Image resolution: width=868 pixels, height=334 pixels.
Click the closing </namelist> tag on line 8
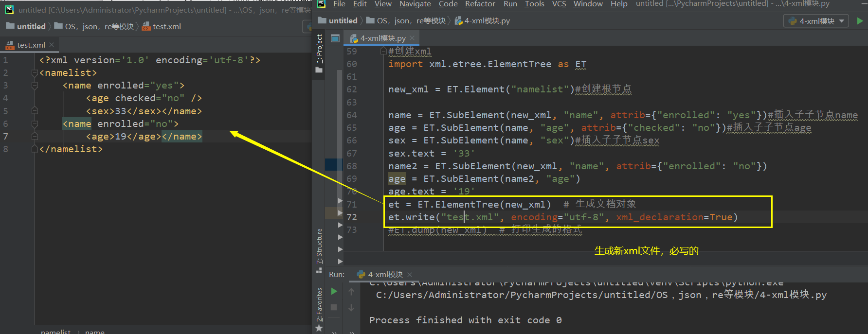pyautogui.click(x=71, y=149)
